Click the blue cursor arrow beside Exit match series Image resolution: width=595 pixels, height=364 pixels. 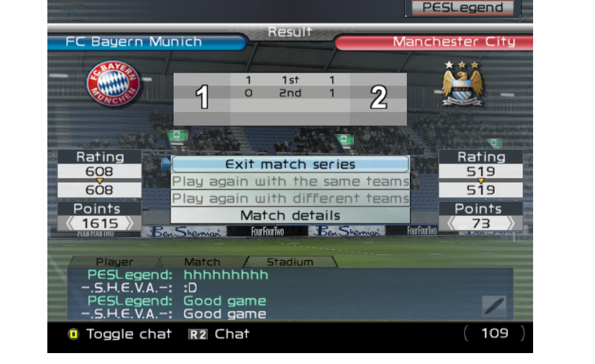point(166,164)
